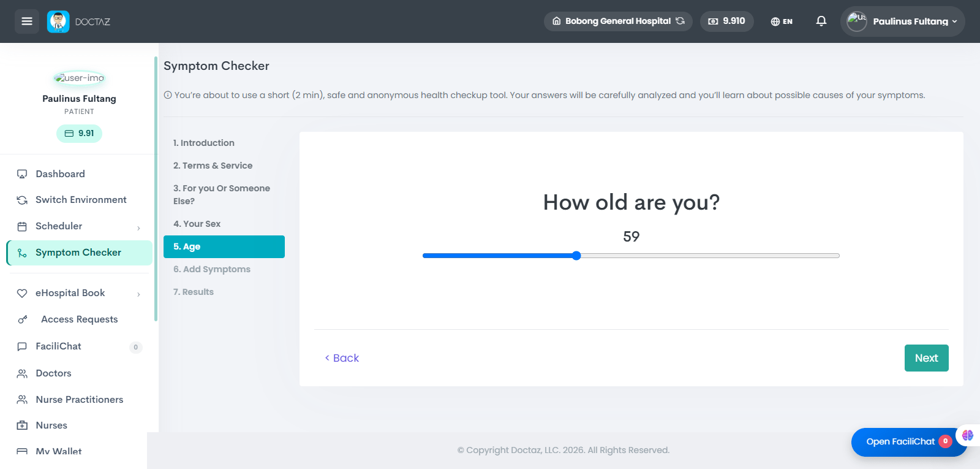Open the hamburger menu icon
Image resolution: width=980 pixels, height=469 pixels.
point(27,21)
